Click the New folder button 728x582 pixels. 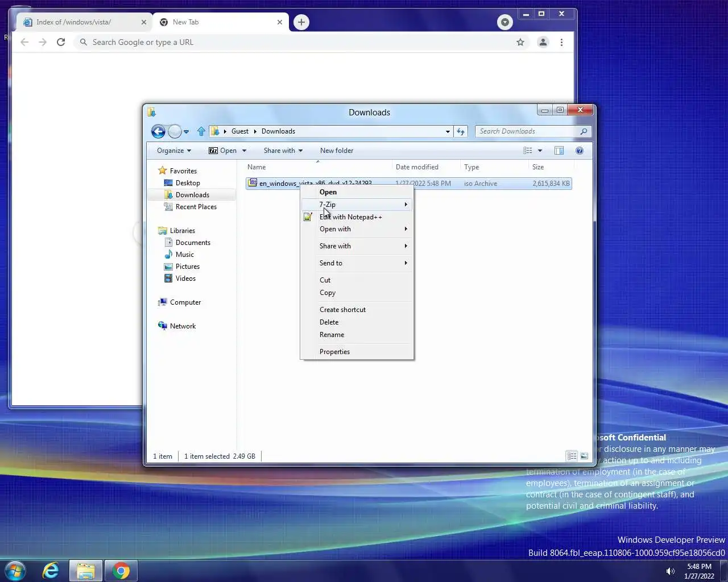[337, 151]
